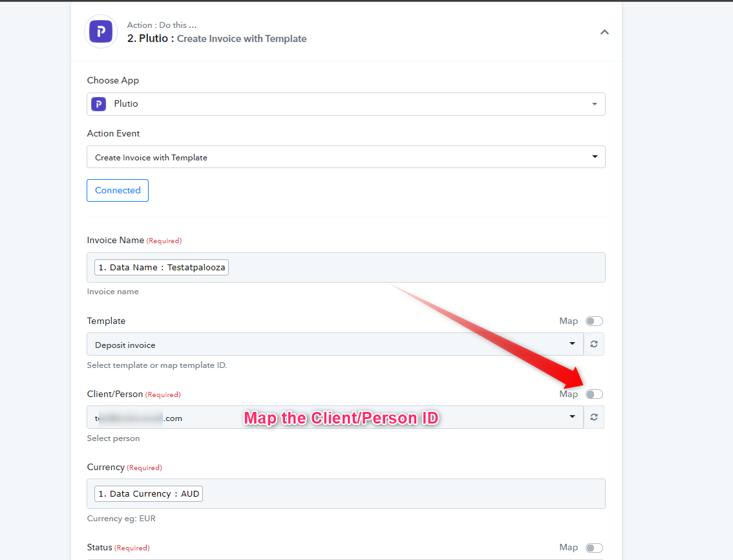Click inside the Invoice Name input field
This screenshot has height=560, width=733.
346,268
